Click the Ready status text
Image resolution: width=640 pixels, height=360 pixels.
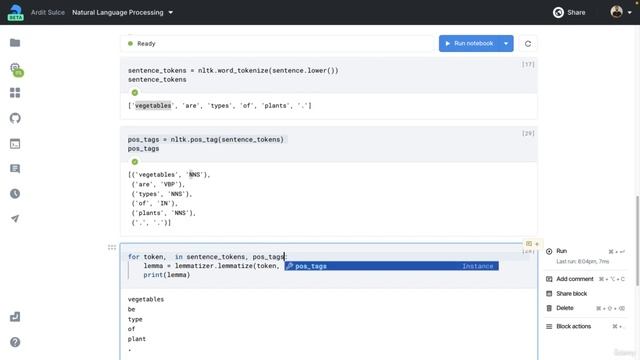point(146,44)
